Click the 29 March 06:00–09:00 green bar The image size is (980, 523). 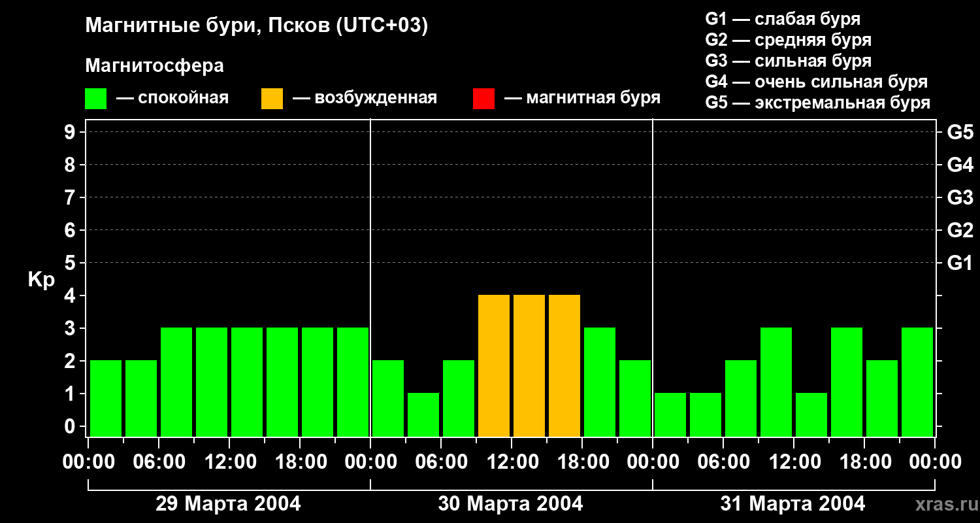coord(176,382)
